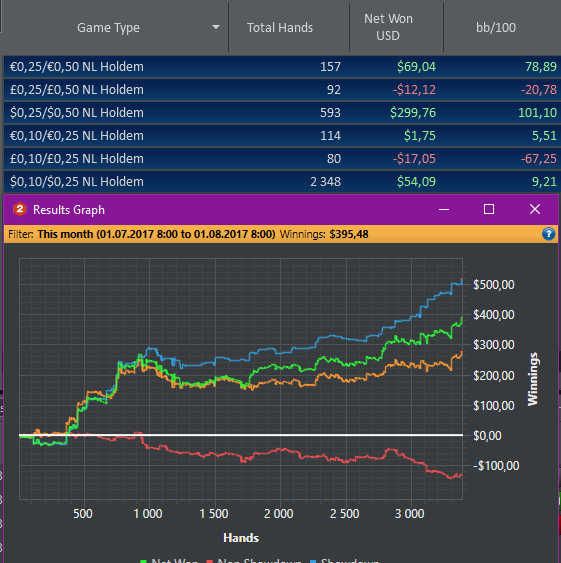The height and width of the screenshot is (563, 561).
Task: Click the 593 total hands cell
Action: [x=330, y=113]
